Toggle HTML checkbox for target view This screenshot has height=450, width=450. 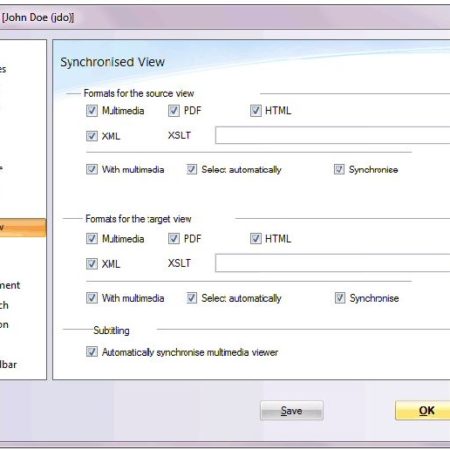[256, 239]
